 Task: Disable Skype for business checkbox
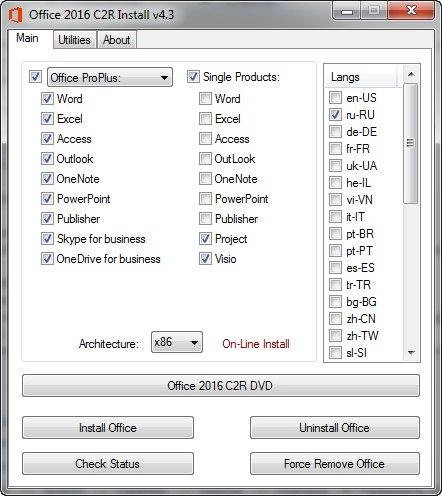[47, 238]
